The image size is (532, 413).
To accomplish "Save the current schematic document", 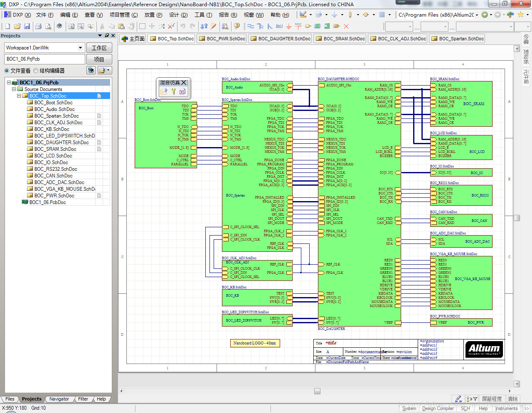I will [27, 26].
